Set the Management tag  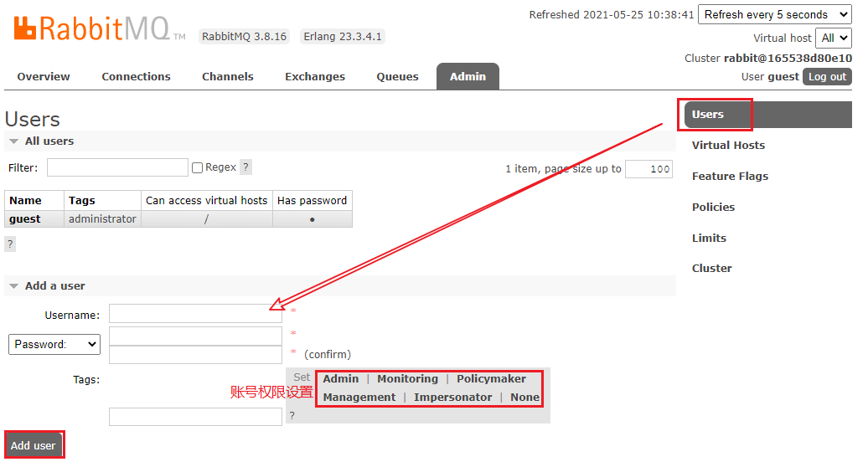pyautogui.click(x=359, y=398)
